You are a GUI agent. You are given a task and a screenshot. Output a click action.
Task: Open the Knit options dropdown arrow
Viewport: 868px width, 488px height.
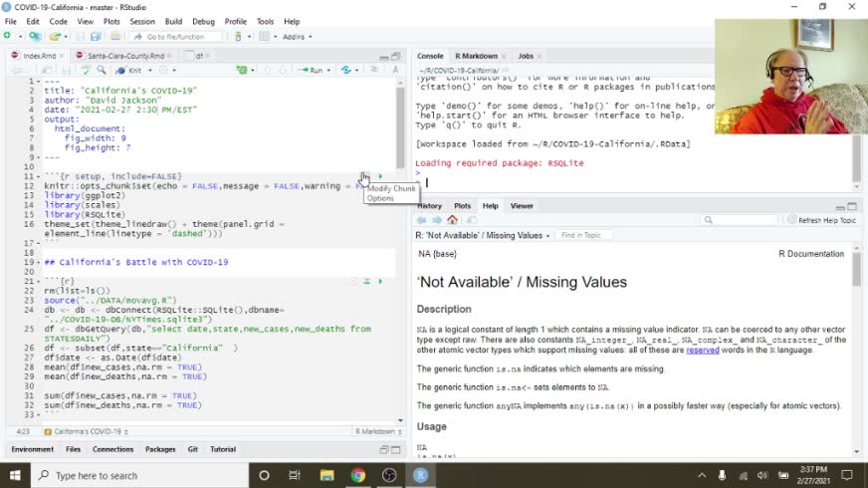pos(150,71)
